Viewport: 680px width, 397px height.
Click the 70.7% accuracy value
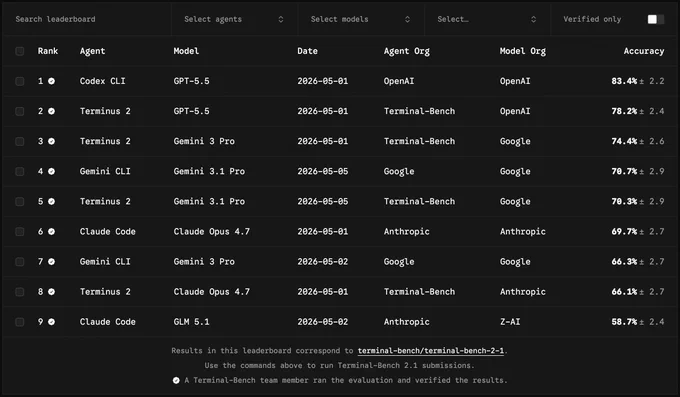624,171
